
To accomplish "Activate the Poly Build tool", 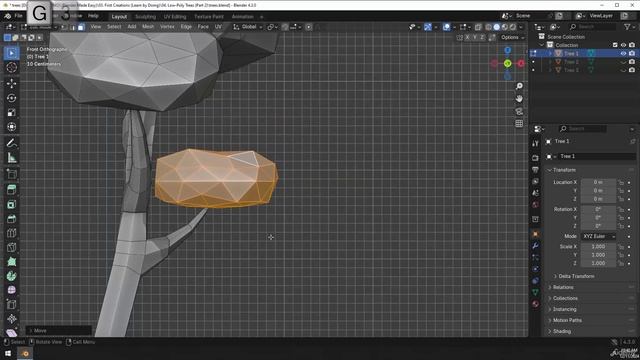I will click(11, 262).
